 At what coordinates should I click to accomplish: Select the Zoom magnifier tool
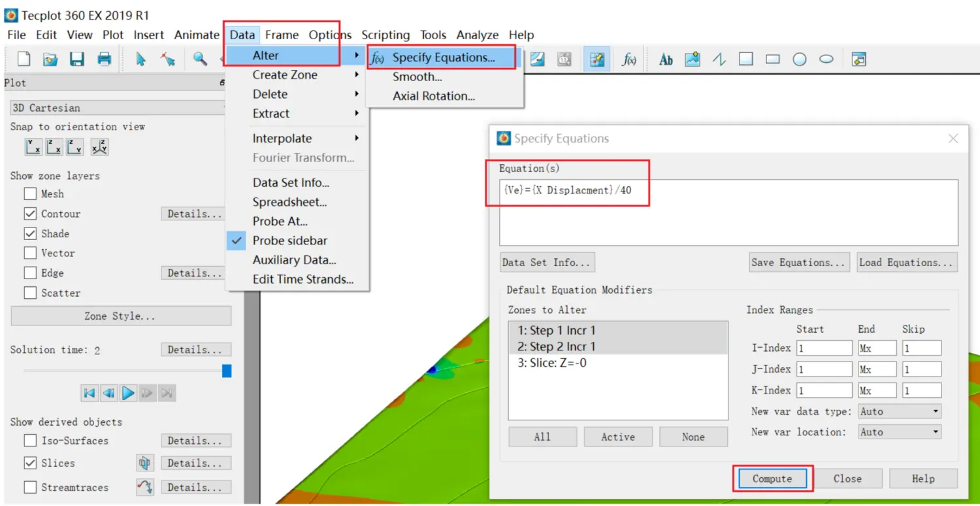click(200, 59)
